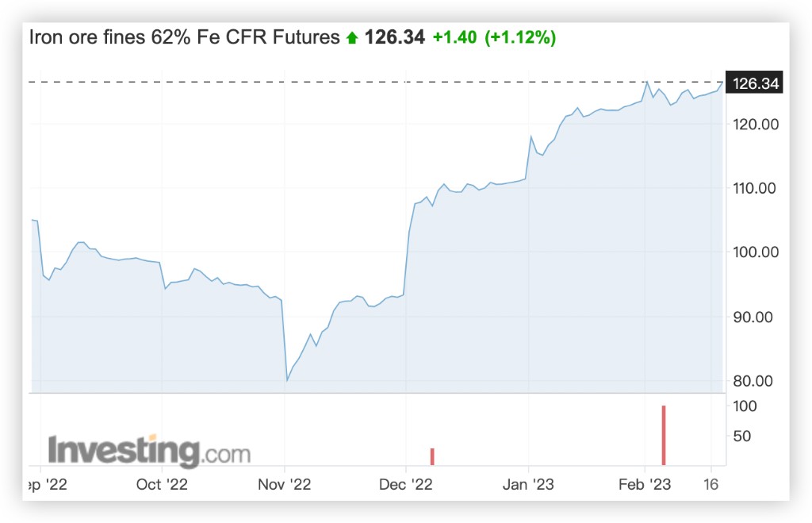Click the bold 126.34 price in the header
The height and width of the screenshot is (523, 812).
pyautogui.click(x=394, y=37)
